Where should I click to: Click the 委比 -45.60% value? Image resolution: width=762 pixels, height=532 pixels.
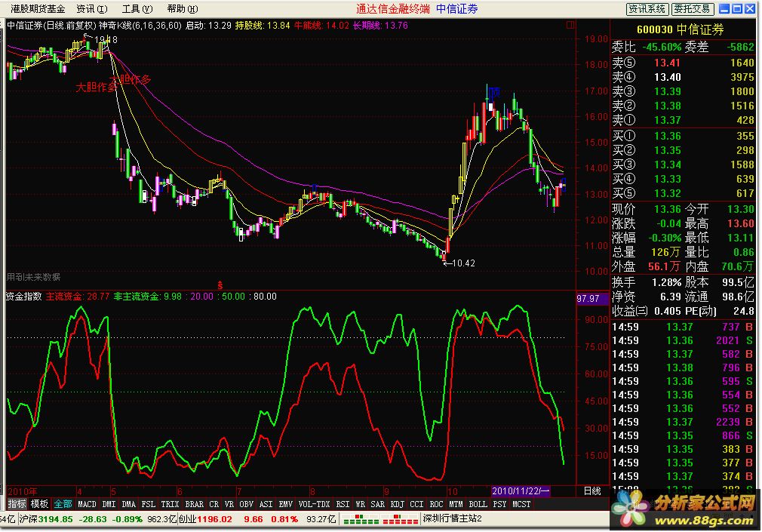pyautogui.click(x=662, y=48)
